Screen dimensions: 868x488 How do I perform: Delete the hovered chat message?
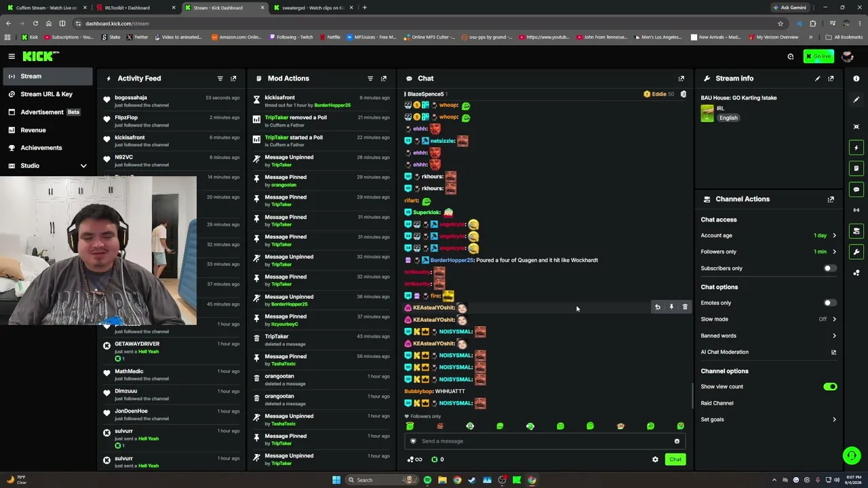[x=685, y=307]
